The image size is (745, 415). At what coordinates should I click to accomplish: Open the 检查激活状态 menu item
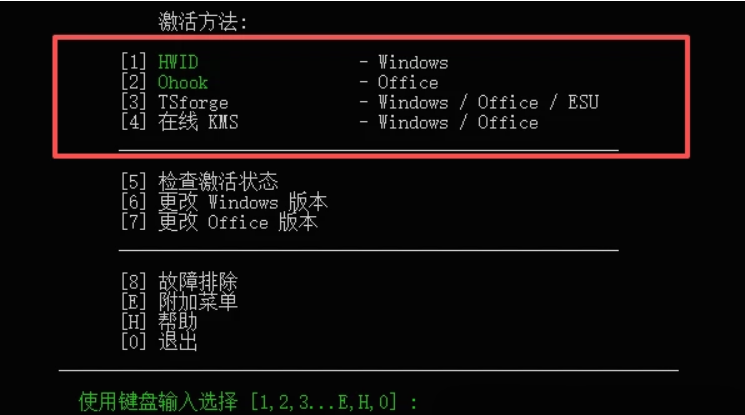tap(217, 182)
